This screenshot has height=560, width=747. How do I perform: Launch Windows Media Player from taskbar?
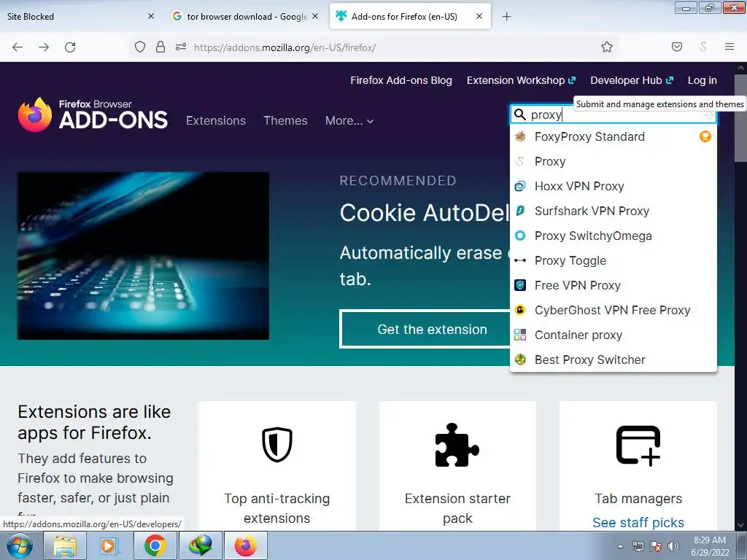pyautogui.click(x=109, y=545)
